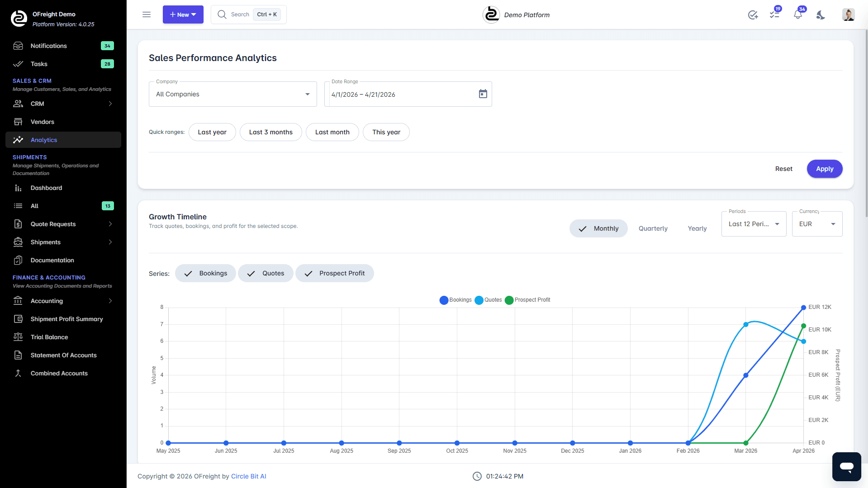868x488 pixels.
Task: Apply the analytics filters
Action: click(x=824, y=169)
